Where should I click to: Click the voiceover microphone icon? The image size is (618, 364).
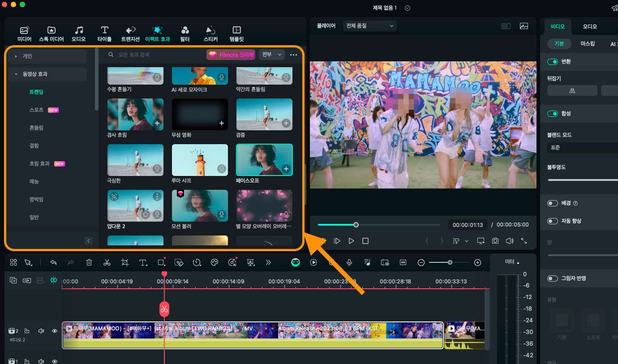click(x=349, y=262)
